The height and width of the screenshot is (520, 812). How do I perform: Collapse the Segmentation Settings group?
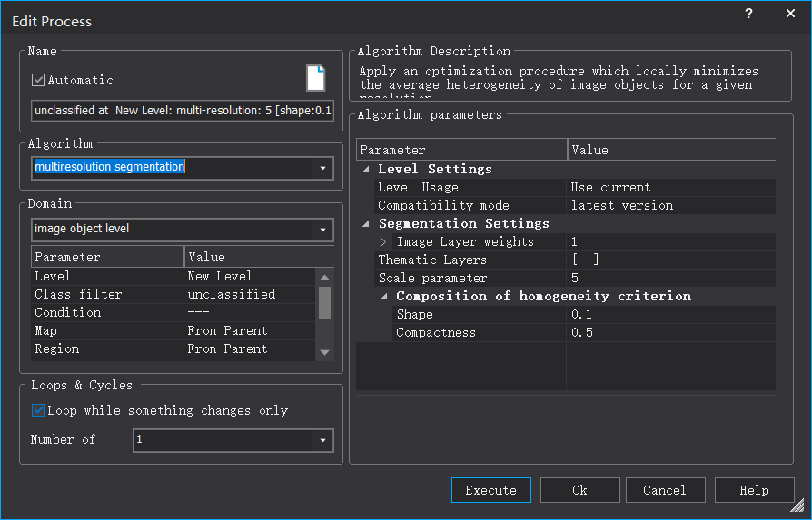coord(366,224)
